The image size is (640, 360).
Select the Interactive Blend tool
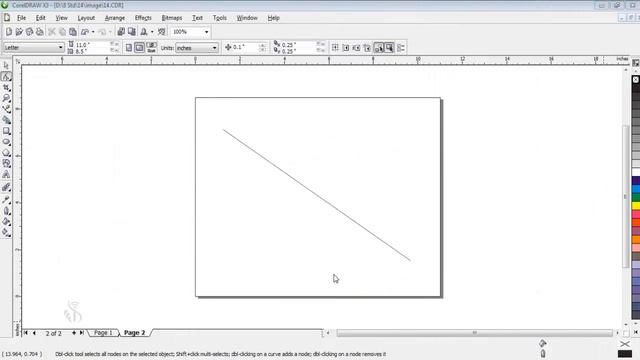tap(6, 188)
